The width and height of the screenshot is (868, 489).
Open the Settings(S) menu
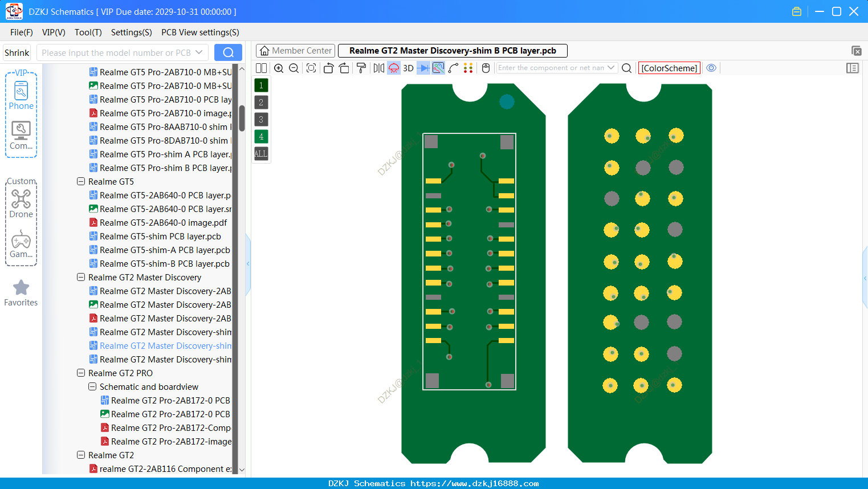point(132,32)
